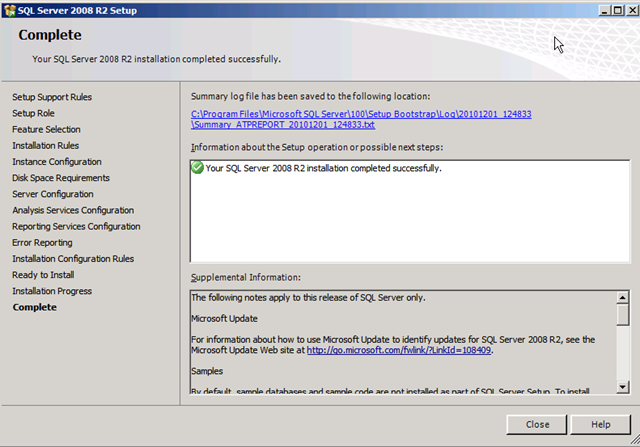Viewport: 640px width, 447px height.
Task: Select the Installation Rules step
Action: [45, 145]
